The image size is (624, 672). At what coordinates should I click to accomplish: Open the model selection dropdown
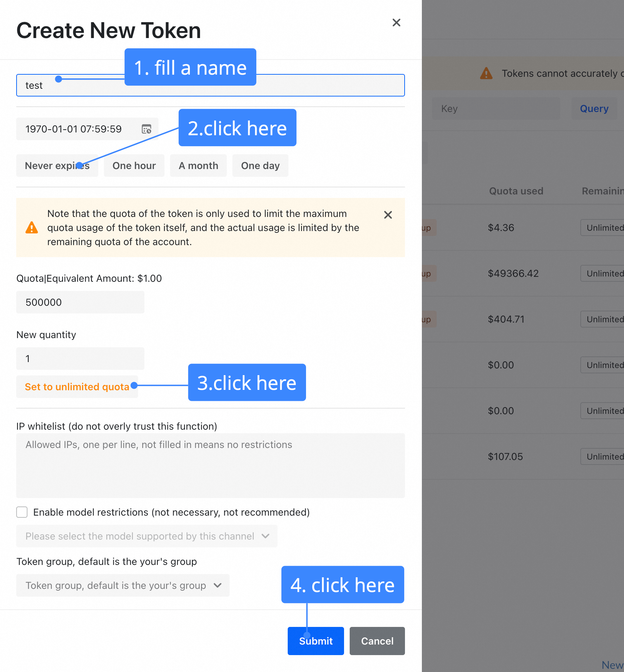tap(146, 536)
